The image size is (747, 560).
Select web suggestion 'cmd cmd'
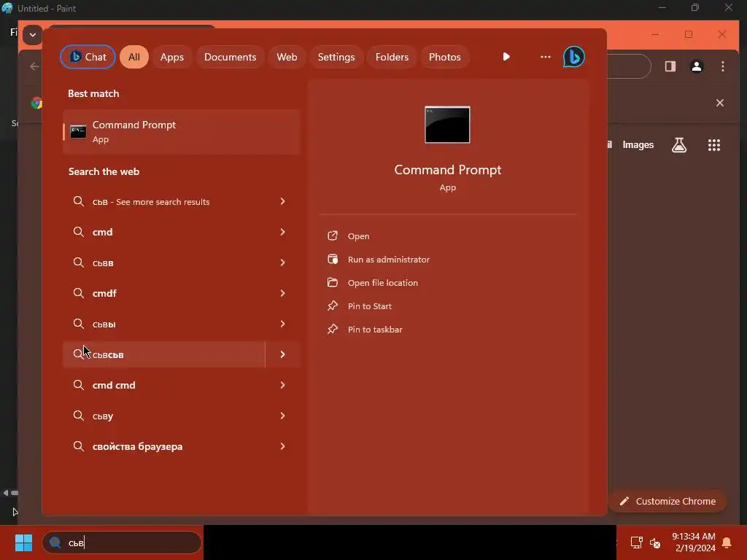click(181, 385)
